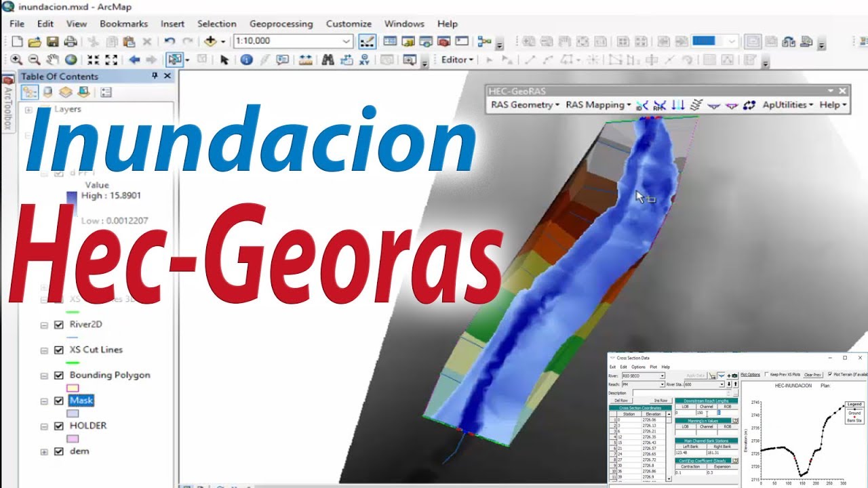Save the current map document

52,41
